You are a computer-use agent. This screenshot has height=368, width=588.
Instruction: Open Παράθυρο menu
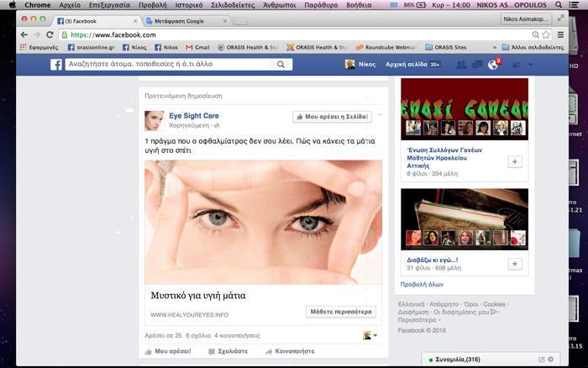click(321, 5)
